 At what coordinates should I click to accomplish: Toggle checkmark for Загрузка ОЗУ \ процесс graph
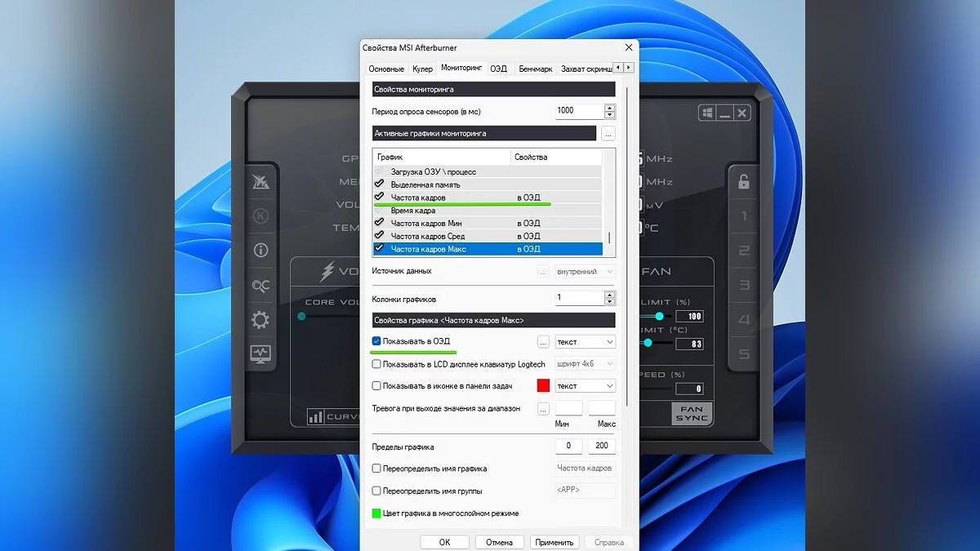(x=379, y=171)
